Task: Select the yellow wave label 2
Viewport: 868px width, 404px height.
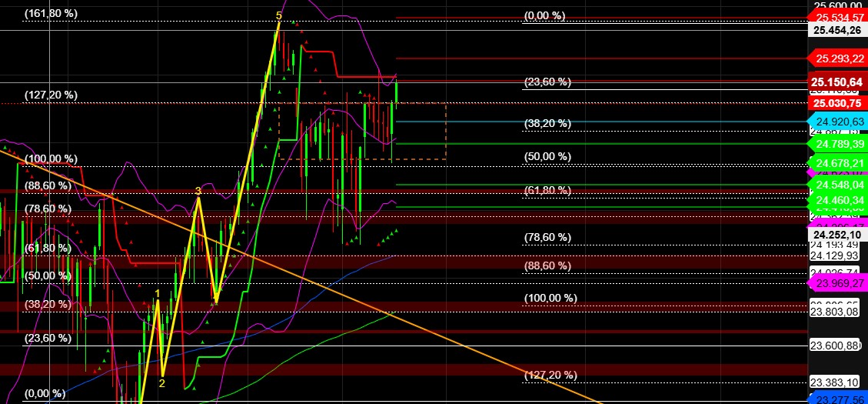Action: (x=162, y=383)
